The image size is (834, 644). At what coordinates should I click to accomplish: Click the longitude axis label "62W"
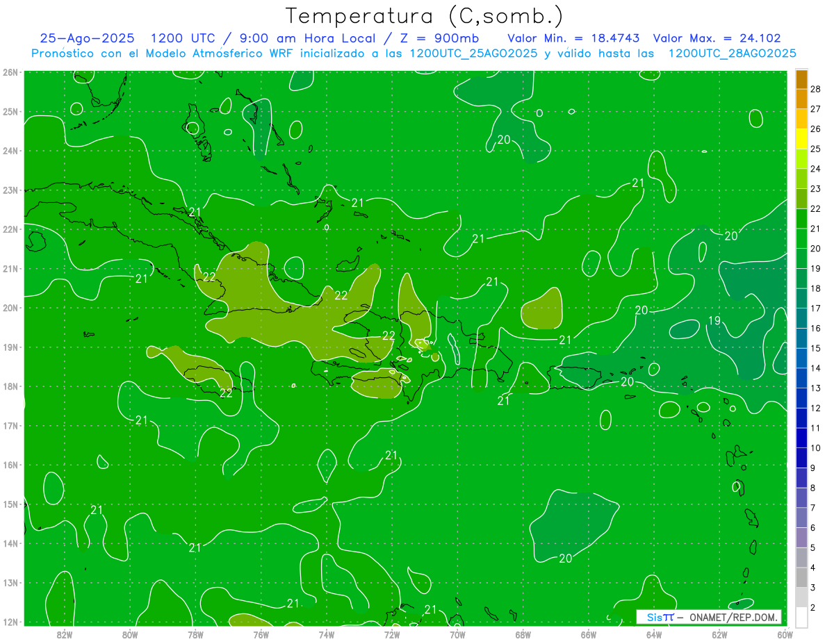(719, 634)
